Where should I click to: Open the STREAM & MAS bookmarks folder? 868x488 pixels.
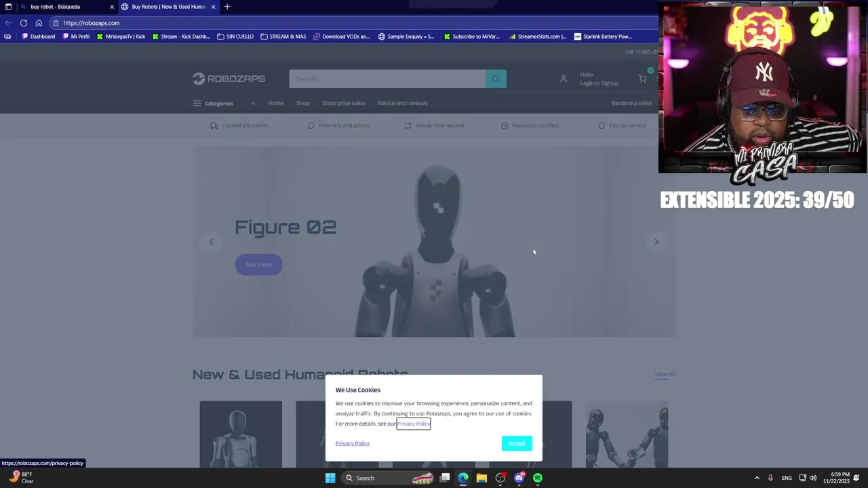pyautogui.click(x=283, y=37)
